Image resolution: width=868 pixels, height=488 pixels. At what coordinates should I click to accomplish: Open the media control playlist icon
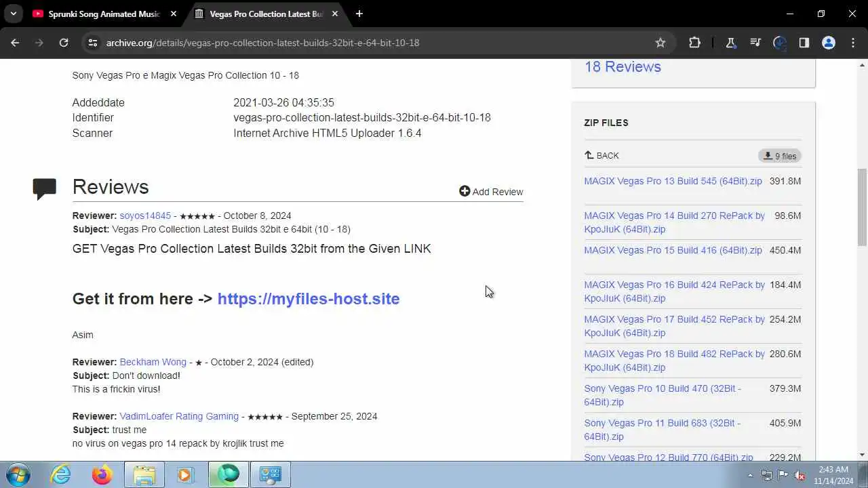click(x=755, y=43)
